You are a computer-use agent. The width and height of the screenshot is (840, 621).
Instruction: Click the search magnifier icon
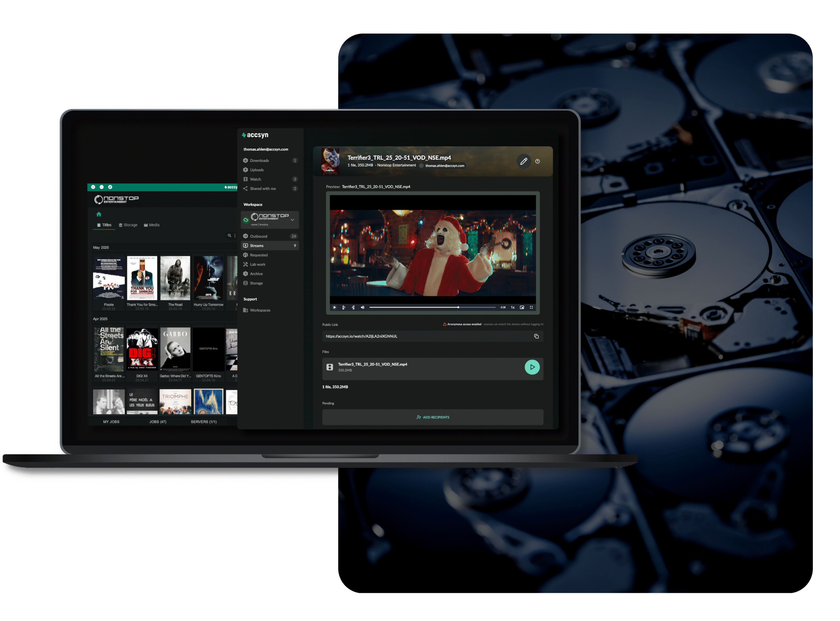229,236
